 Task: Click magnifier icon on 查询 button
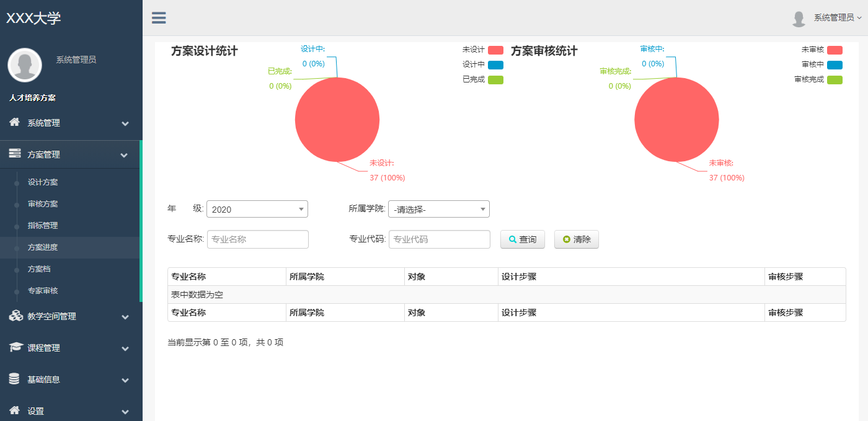tap(513, 239)
